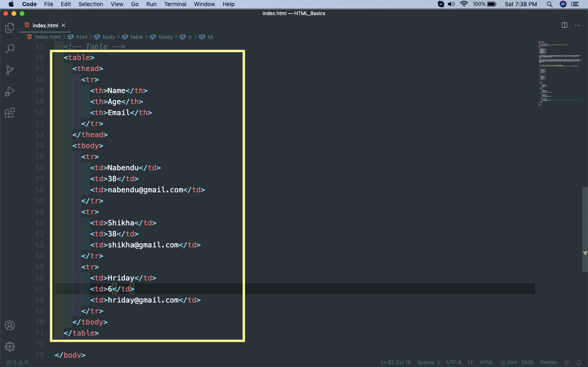Click the table breadcrumb segment
Screen dimensions: 588x367
(136, 37)
